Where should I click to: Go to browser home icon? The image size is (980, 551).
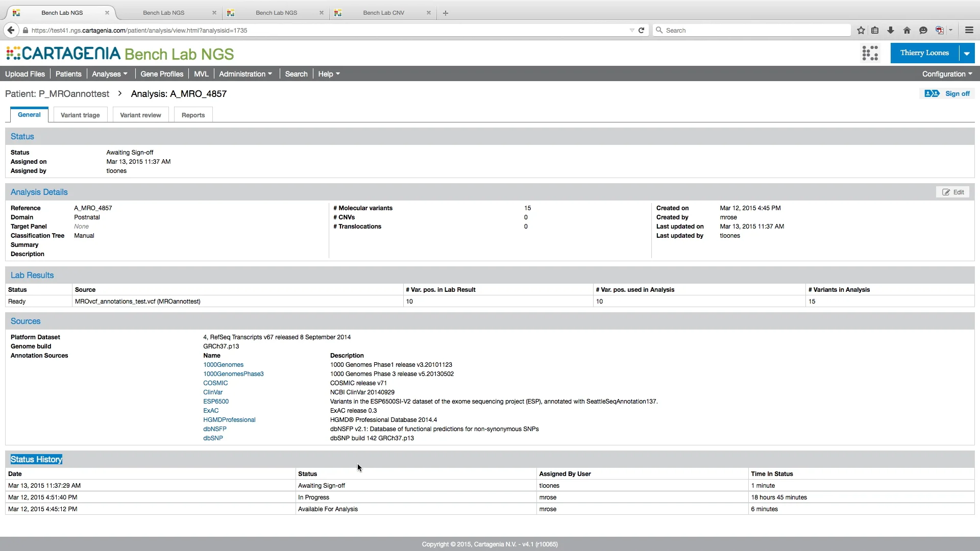click(907, 30)
